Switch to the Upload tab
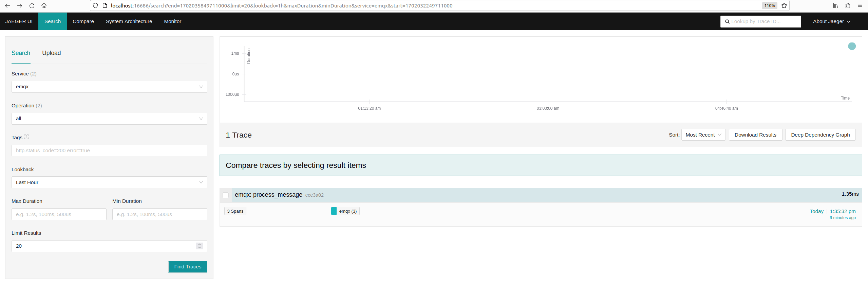 pos(52,53)
